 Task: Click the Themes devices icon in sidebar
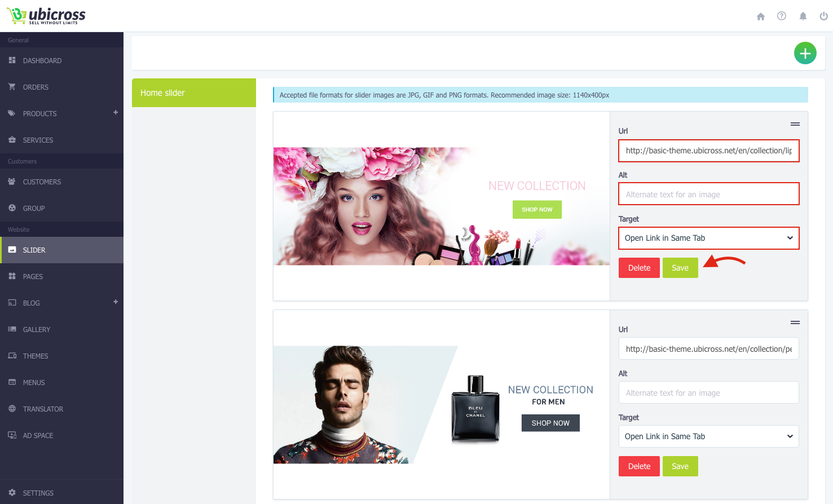(x=12, y=355)
